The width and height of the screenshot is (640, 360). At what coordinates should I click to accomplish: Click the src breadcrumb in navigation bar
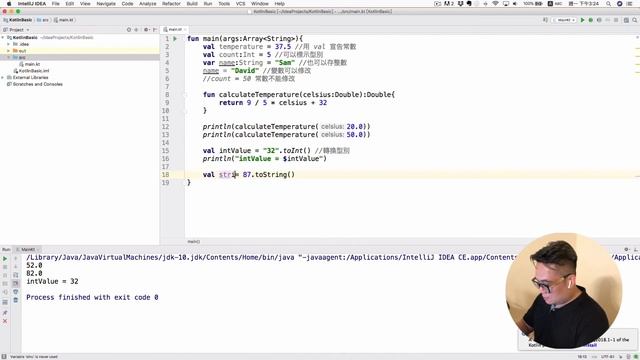pos(43,20)
